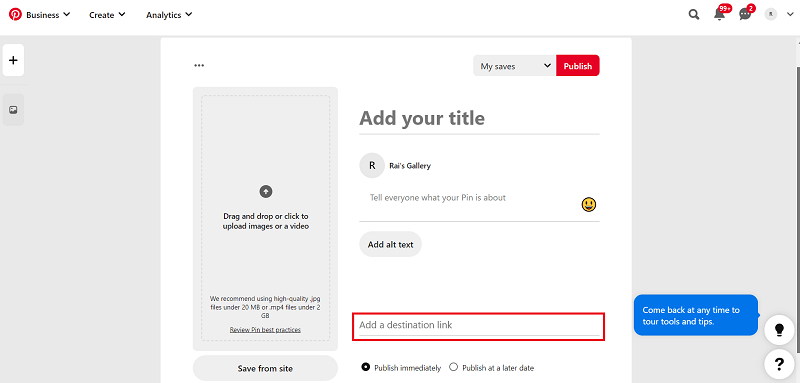Click the Add a destination link field
Image resolution: width=800 pixels, height=383 pixels.
tap(479, 327)
